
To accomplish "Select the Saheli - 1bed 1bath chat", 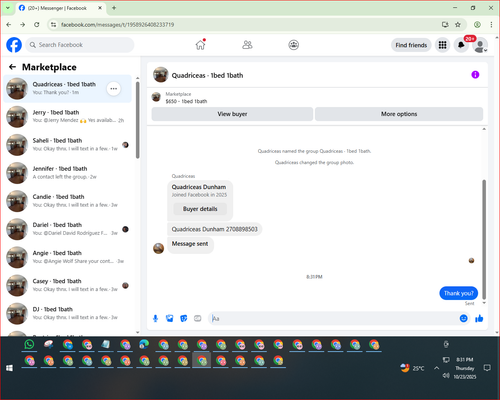I will (67, 145).
